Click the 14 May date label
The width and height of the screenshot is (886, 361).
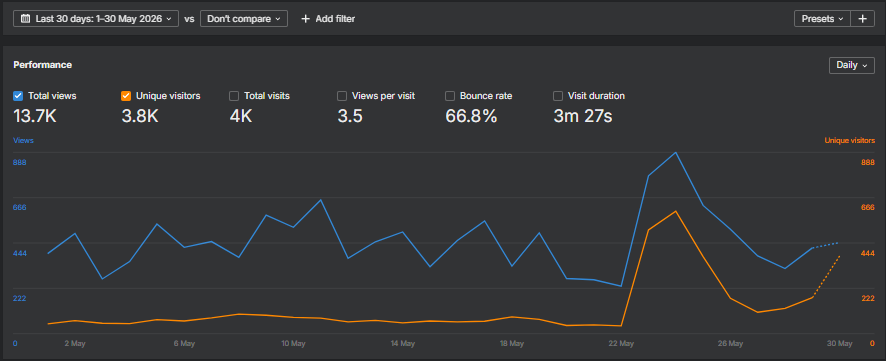[402, 343]
